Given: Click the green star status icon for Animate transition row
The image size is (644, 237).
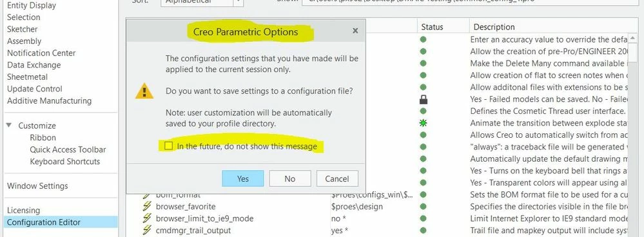Looking at the screenshot, I should (x=423, y=123).
